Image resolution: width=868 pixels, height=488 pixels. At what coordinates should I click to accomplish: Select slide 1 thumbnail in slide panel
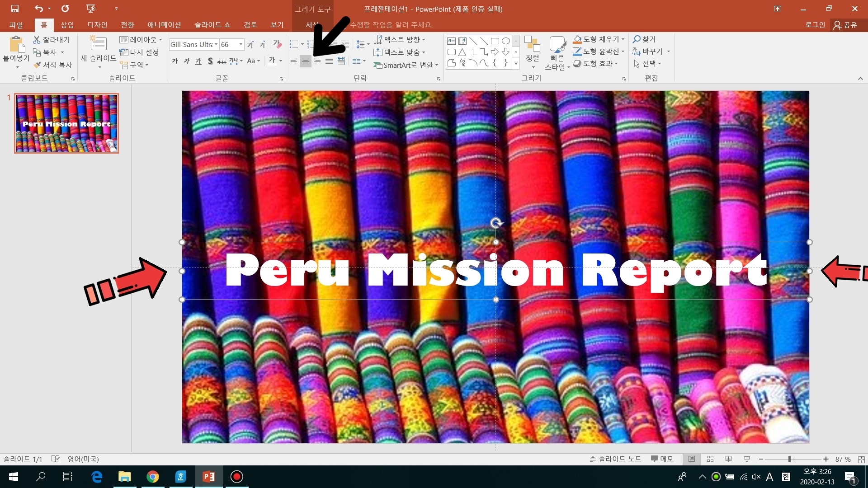pyautogui.click(x=66, y=123)
